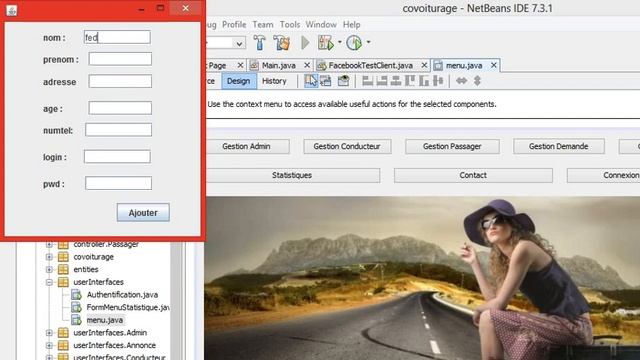Viewport: 640px width, 360px height.
Task: Open the Window menu
Action: point(321,25)
